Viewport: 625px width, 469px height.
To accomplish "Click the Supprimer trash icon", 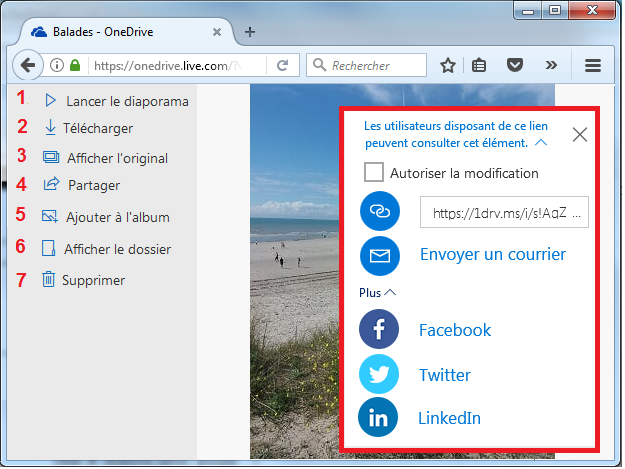I will [x=48, y=279].
